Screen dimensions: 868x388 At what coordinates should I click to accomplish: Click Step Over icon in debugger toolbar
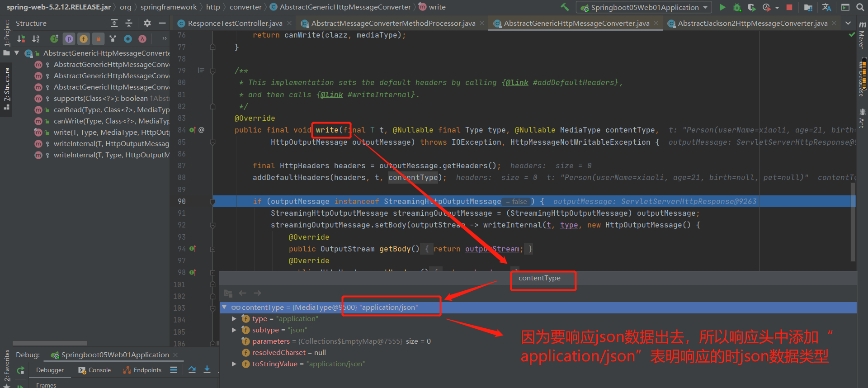[x=192, y=370]
